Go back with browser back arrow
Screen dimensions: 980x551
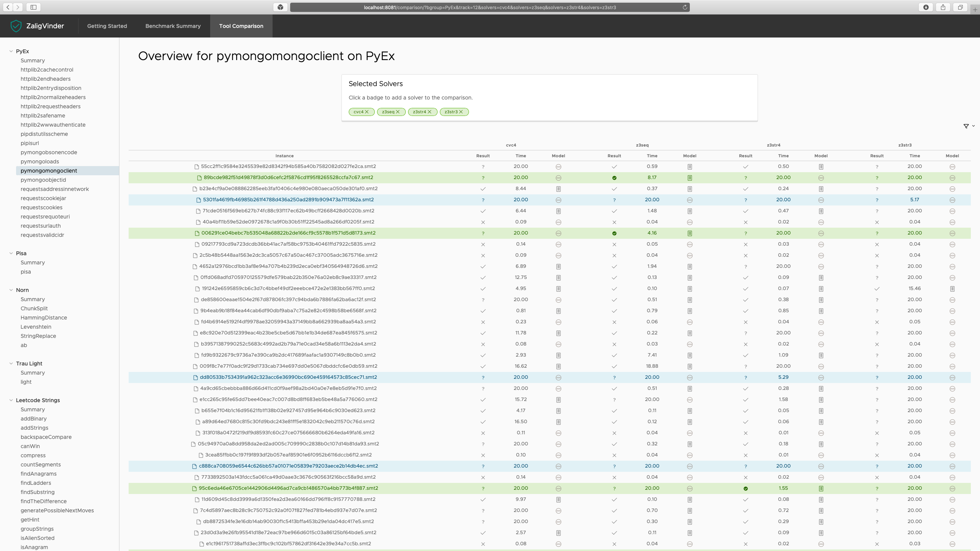[x=8, y=7]
